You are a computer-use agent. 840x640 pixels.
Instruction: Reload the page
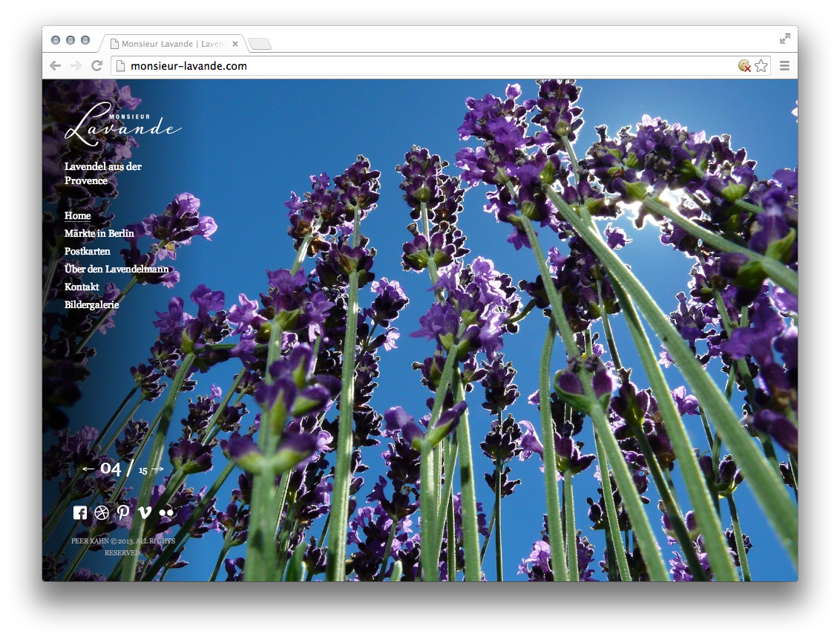tap(96, 66)
